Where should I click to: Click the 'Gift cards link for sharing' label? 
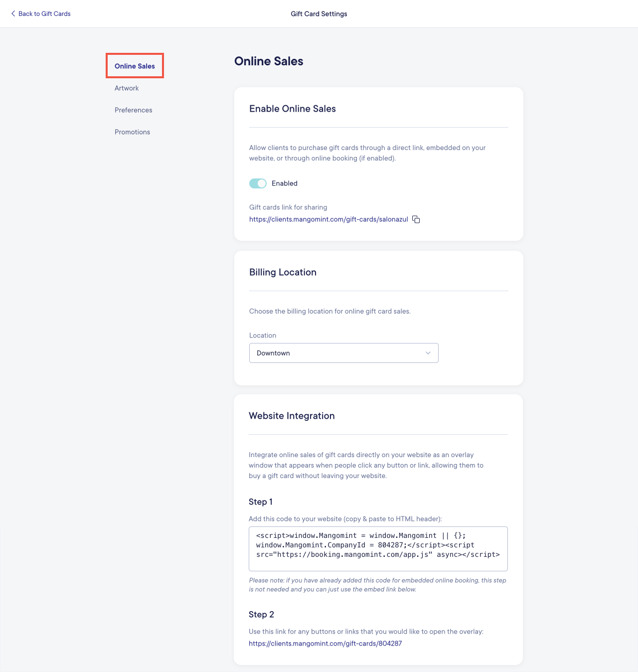pyautogui.click(x=288, y=207)
